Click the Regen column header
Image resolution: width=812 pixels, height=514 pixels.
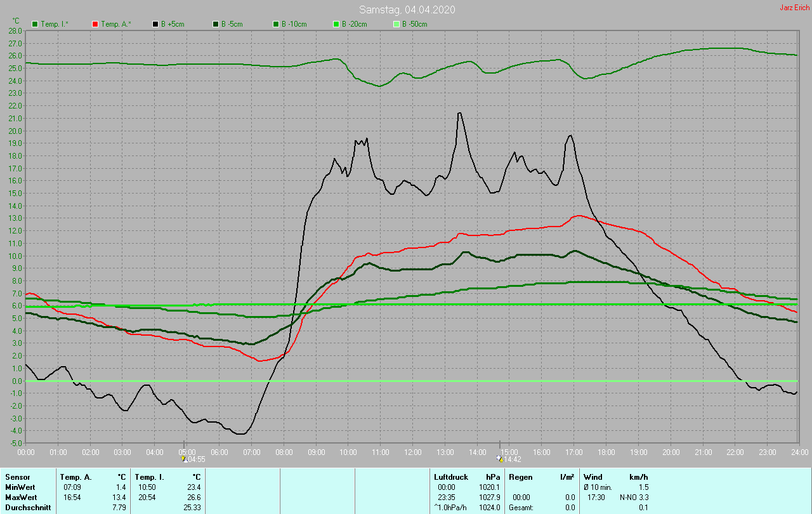pos(521,477)
